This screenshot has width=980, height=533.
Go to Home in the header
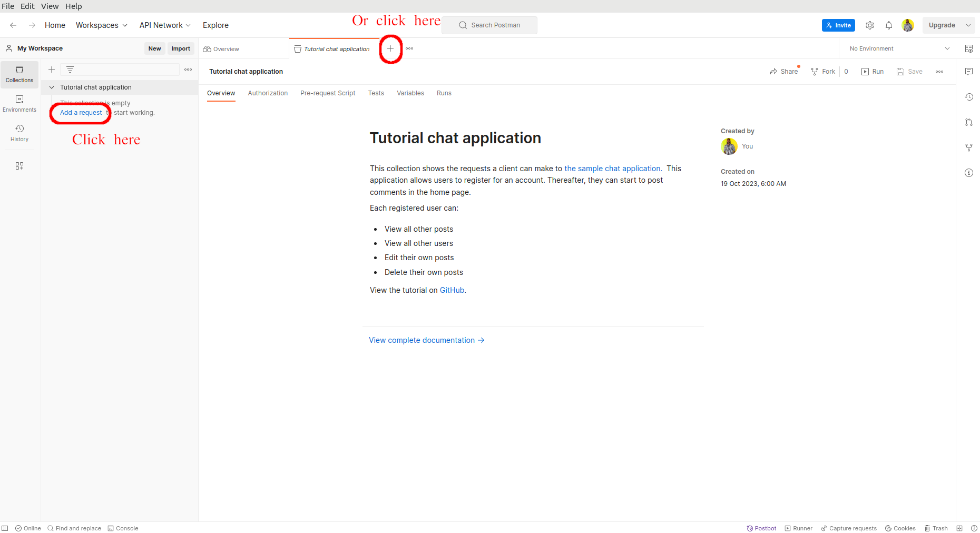pos(55,25)
